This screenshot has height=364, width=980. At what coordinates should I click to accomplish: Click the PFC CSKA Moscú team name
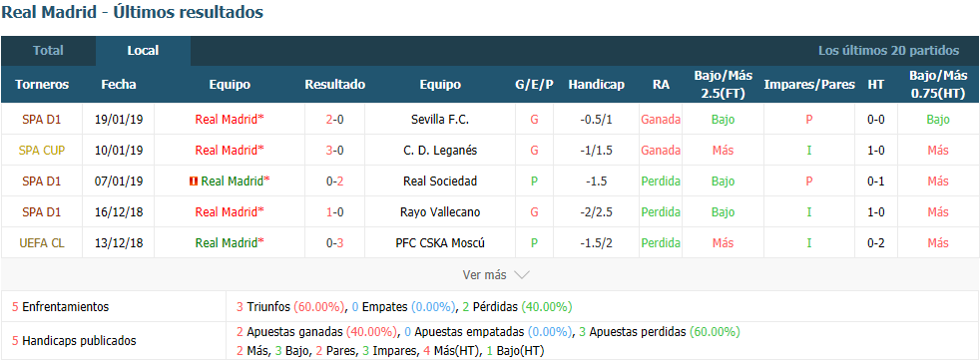[440, 243]
